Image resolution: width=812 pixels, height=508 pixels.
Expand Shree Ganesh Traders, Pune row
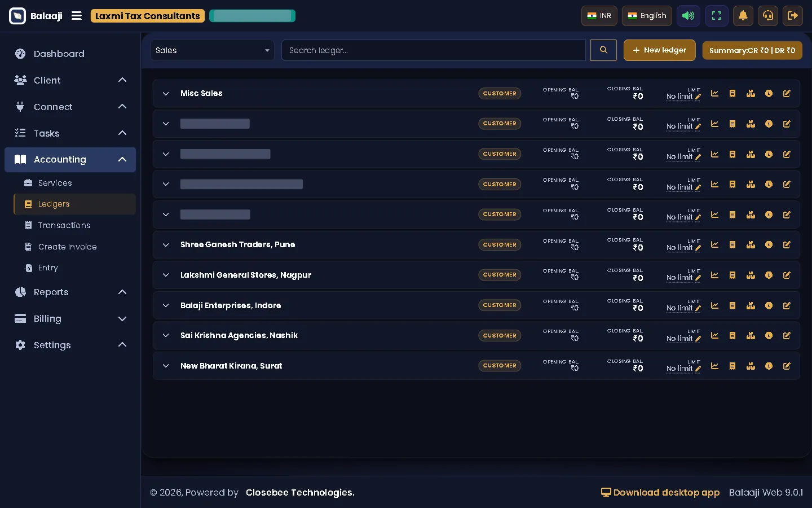(x=166, y=245)
